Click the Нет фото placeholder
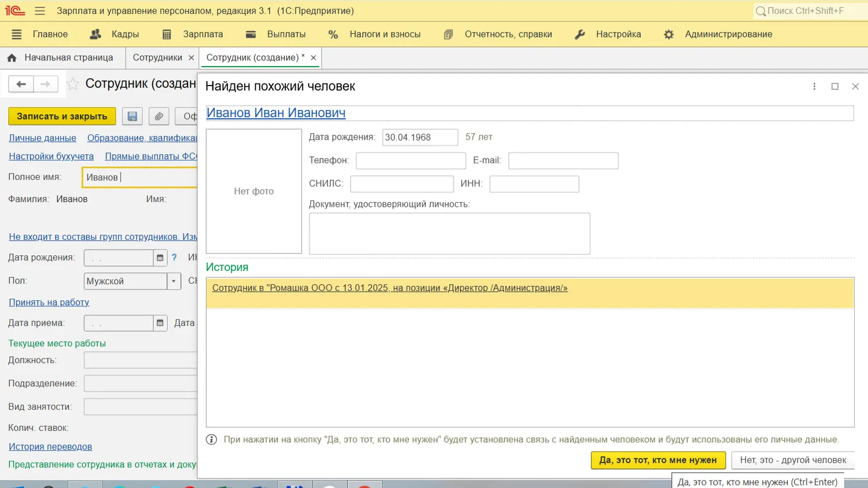868x488 pixels. coord(254,191)
